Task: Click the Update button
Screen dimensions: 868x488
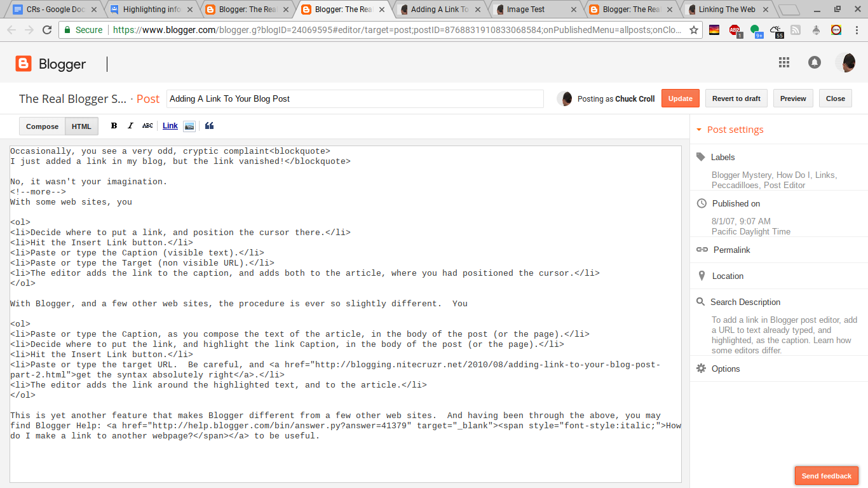Action: pyautogui.click(x=680, y=98)
